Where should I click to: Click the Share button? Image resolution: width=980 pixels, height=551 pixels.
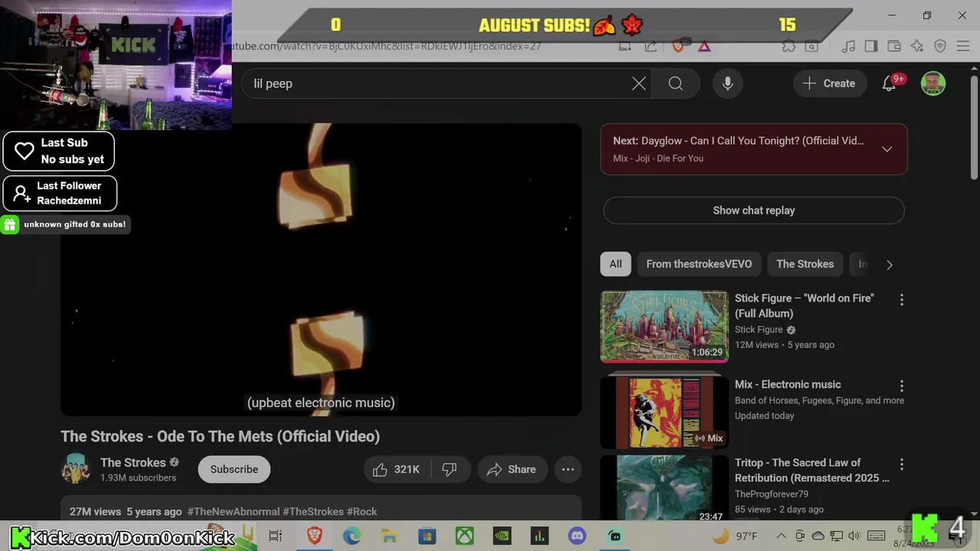(x=511, y=469)
